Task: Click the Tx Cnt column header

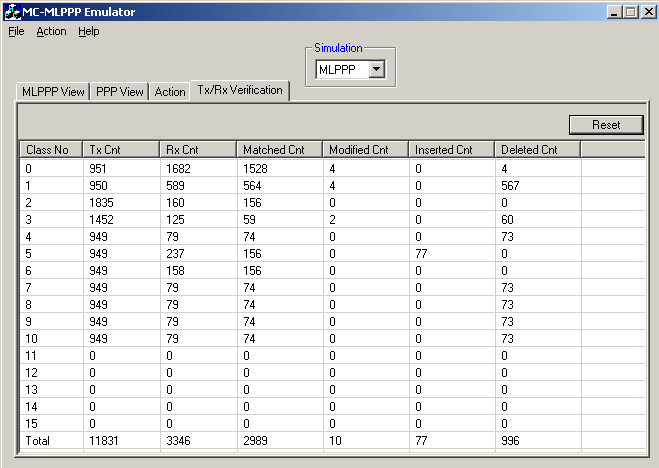Action: (121, 150)
